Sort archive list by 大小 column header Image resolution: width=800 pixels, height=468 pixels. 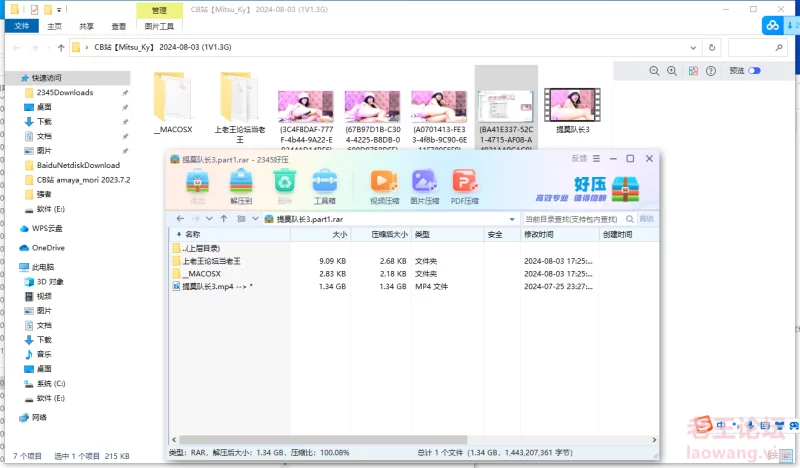click(339, 234)
